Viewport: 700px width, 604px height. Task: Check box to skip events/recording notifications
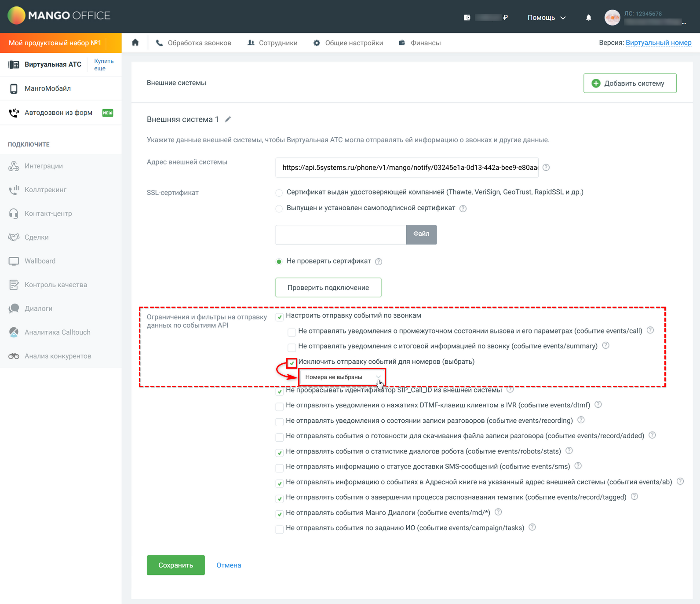tap(279, 422)
